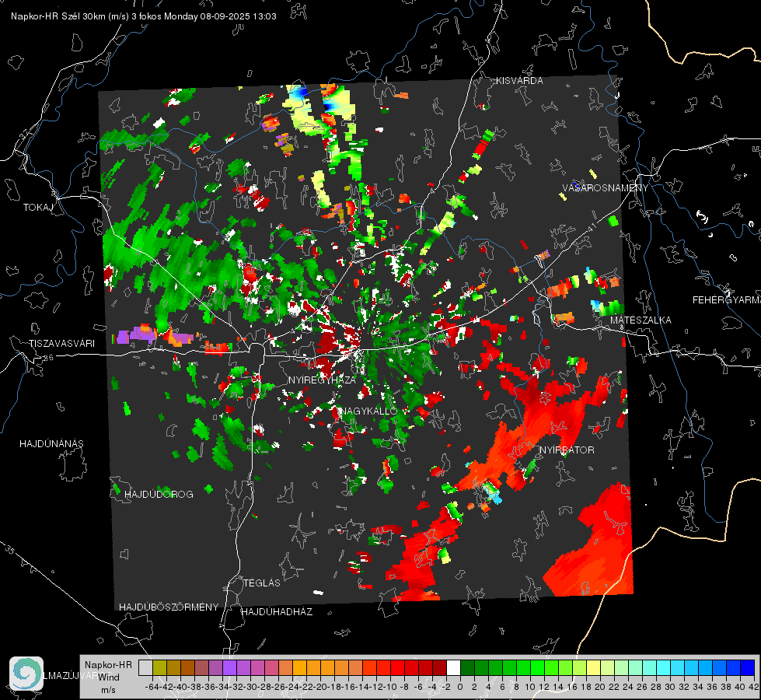Click the '-10' legend scale value
Image resolution: width=761 pixels, height=700 pixels.
point(390,687)
